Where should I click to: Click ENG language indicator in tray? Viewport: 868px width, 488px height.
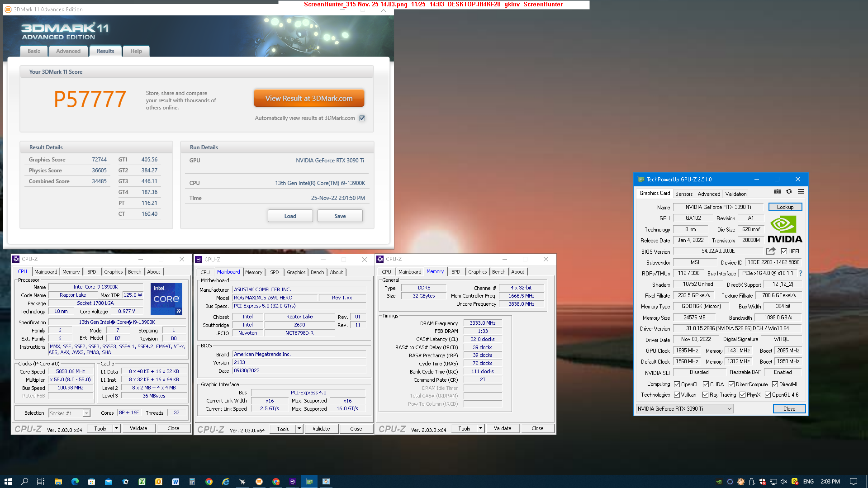coord(808,482)
